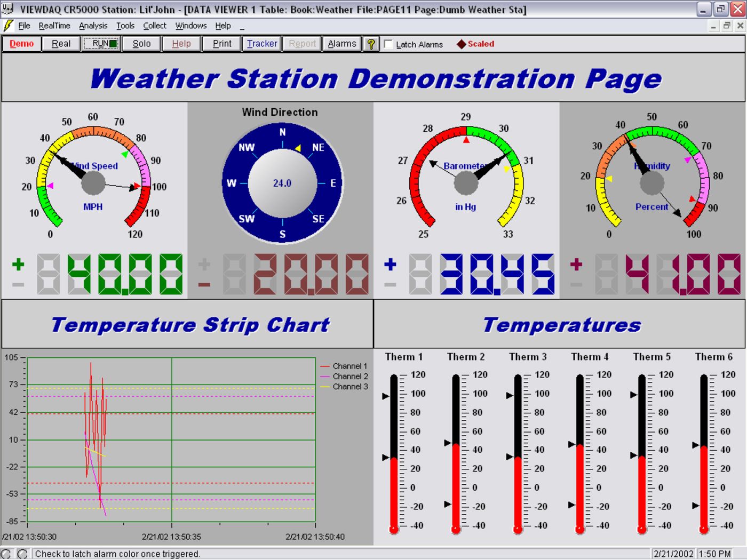Click the yellow triangle marker on Humidity gauge
Image resolution: width=747 pixels, height=560 pixels.
coord(609,179)
